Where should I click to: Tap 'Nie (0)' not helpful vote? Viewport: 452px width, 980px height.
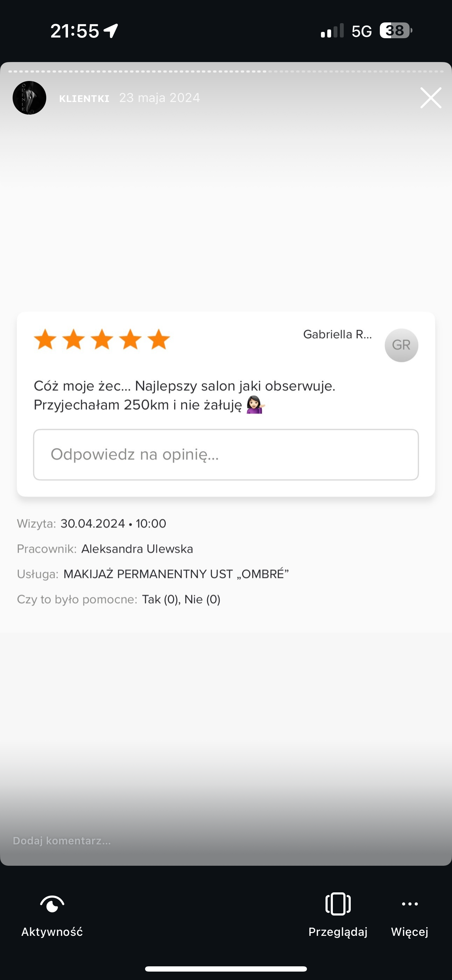point(203,600)
